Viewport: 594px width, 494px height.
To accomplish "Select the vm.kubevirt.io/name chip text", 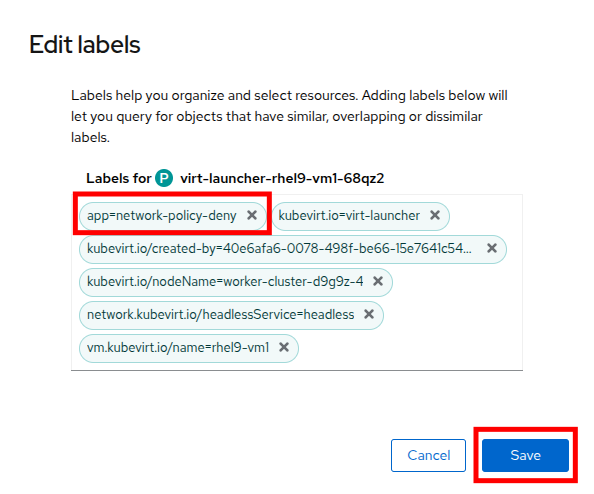I will coord(178,347).
